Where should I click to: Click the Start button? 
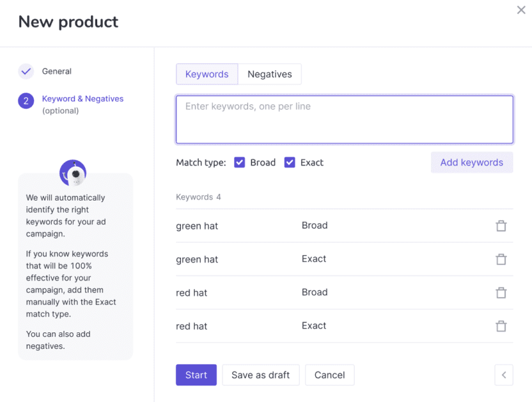click(196, 375)
